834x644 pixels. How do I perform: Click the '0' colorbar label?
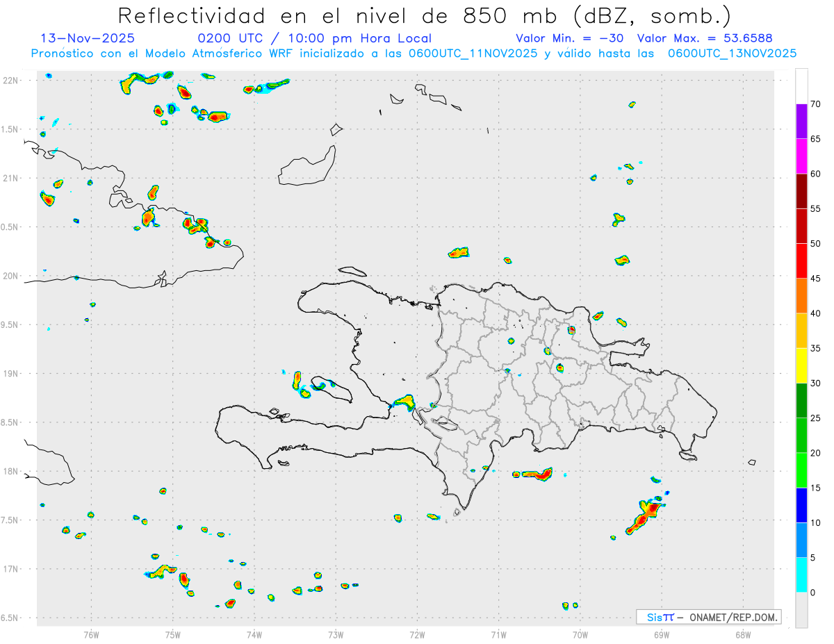pos(813,593)
